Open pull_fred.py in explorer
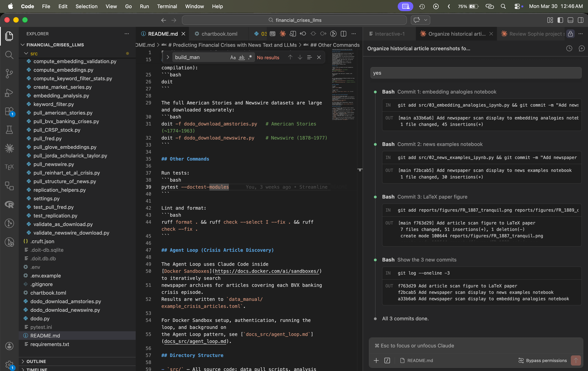 pos(47,138)
